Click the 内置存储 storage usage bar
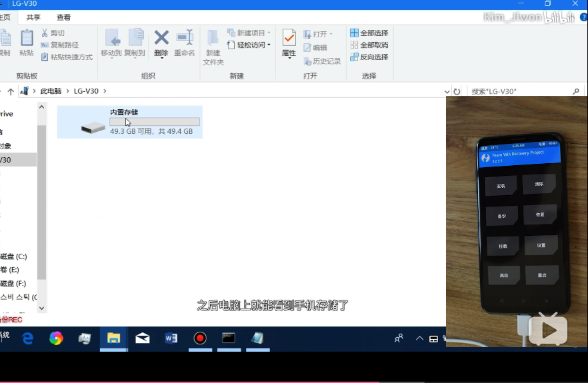 155,122
